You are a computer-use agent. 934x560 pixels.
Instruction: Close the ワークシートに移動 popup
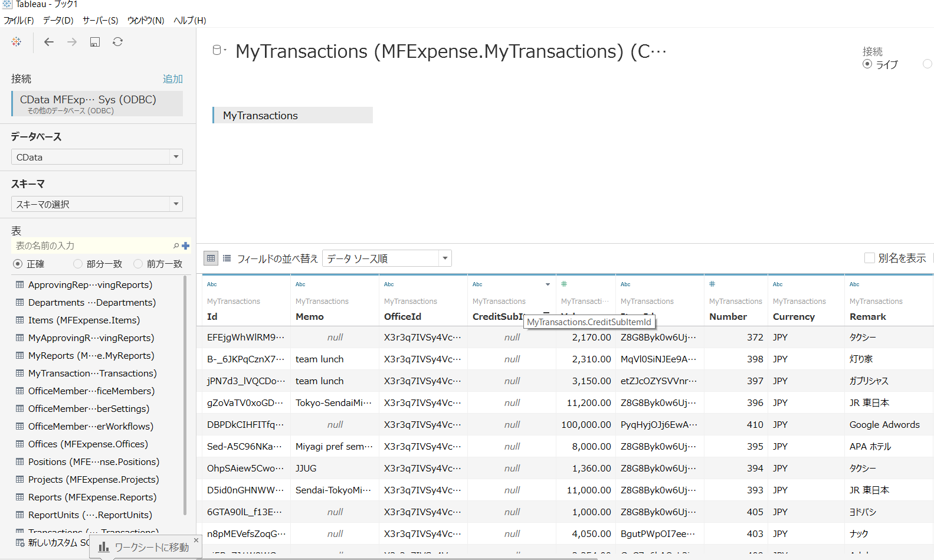click(x=196, y=540)
